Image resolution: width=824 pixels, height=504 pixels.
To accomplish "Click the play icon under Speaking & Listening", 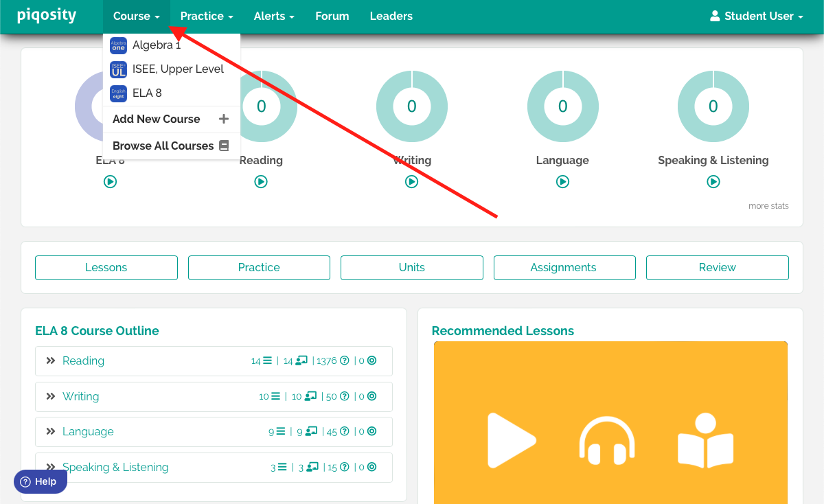I will click(x=713, y=182).
